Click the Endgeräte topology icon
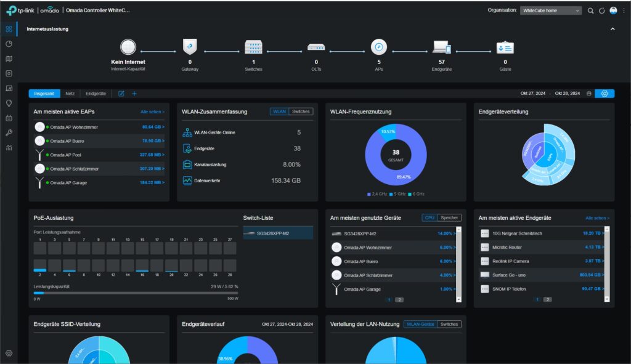The width and height of the screenshot is (631, 364). (442, 47)
